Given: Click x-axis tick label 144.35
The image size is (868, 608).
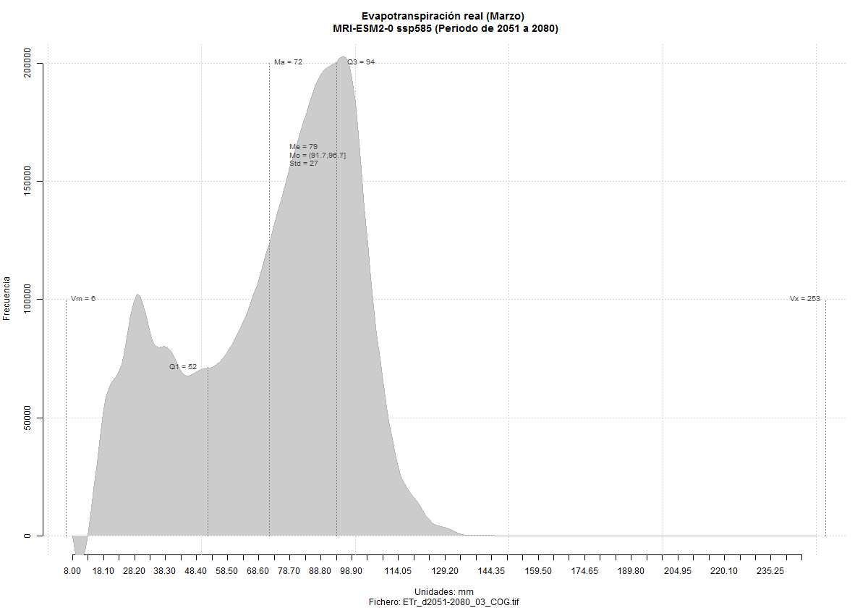Looking at the screenshot, I should tap(491, 571).
